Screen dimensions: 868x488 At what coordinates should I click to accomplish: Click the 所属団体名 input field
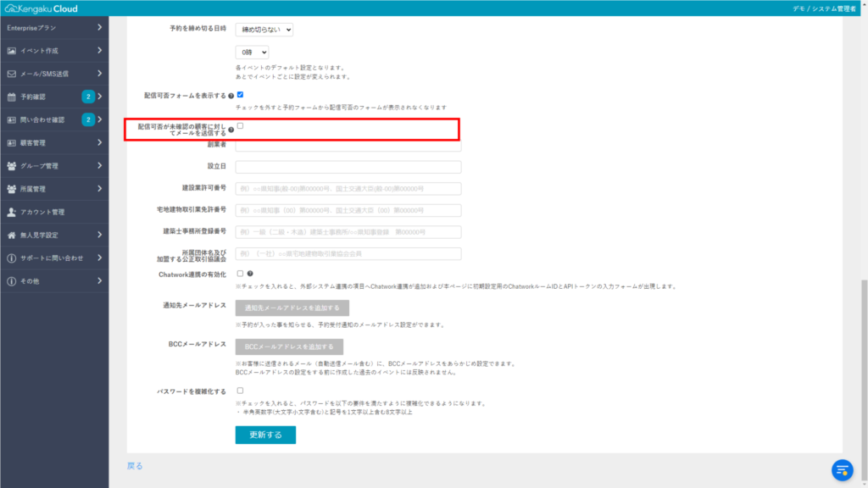(x=348, y=253)
